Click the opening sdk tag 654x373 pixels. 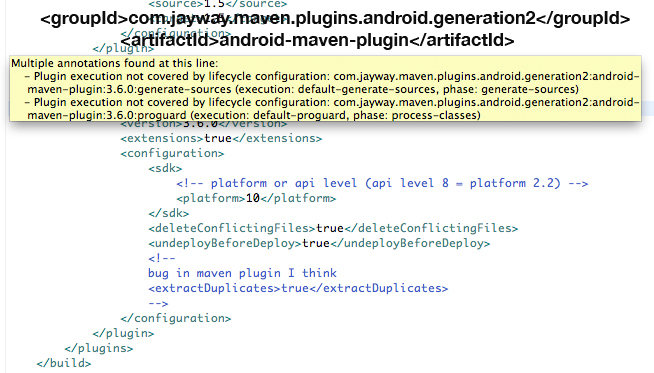(x=165, y=168)
